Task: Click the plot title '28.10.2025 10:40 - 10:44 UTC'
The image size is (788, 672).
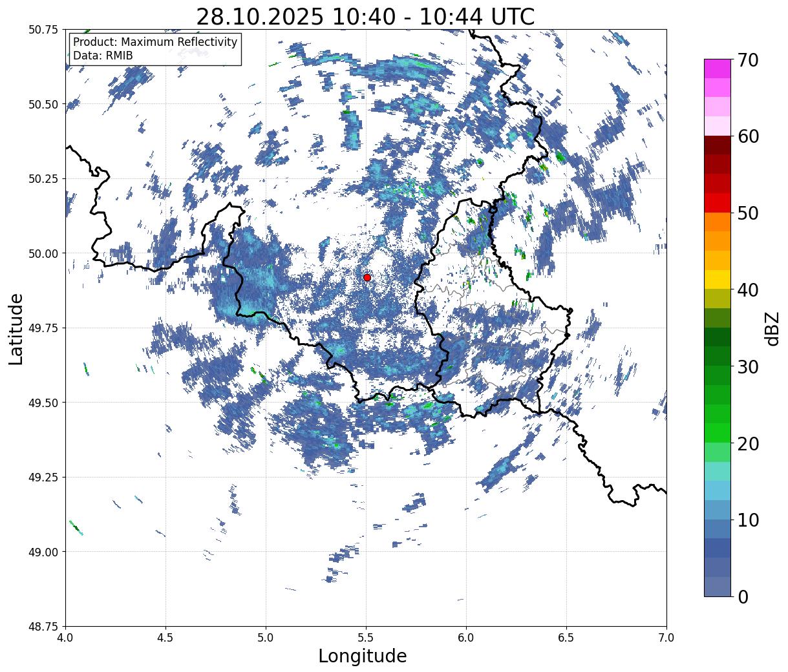Action: 365,16
